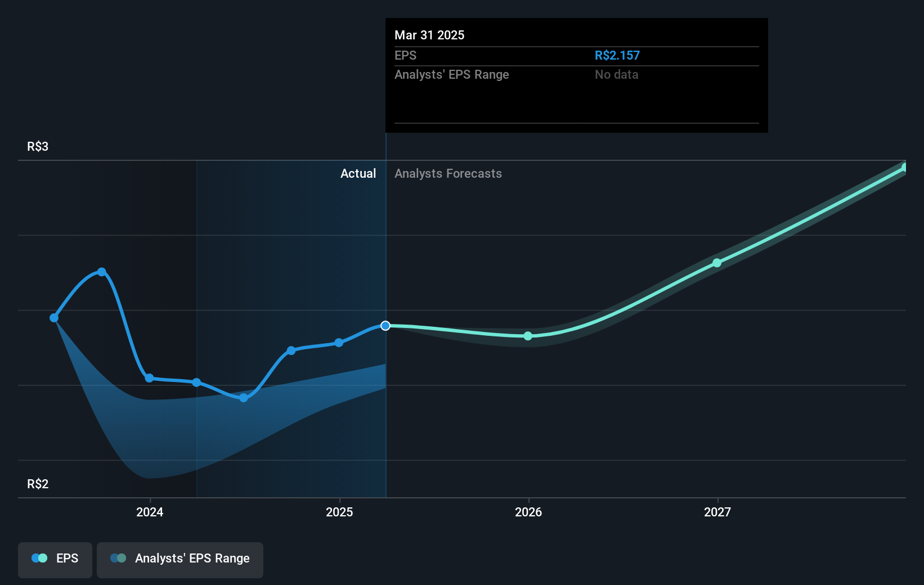Click the lowest EPS point in mid-2024
Viewport: 924px width, 585px height.
pyautogui.click(x=244, y=398)
